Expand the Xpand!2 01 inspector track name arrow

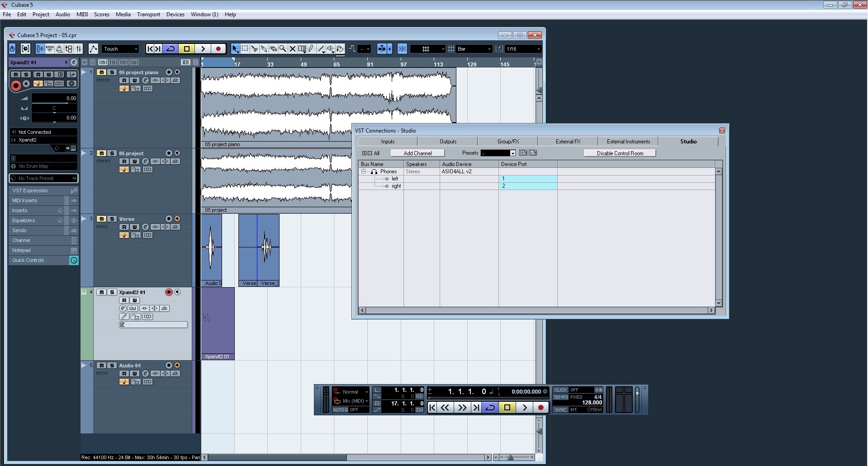pyautogui.click(x=66, y=62)
